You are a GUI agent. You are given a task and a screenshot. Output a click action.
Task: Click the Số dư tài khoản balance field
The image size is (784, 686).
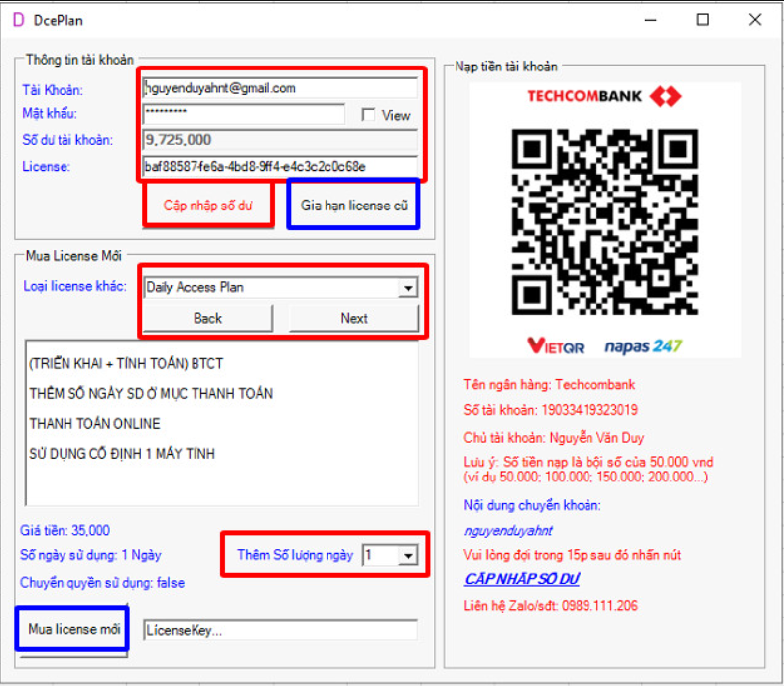coord(280,140)
